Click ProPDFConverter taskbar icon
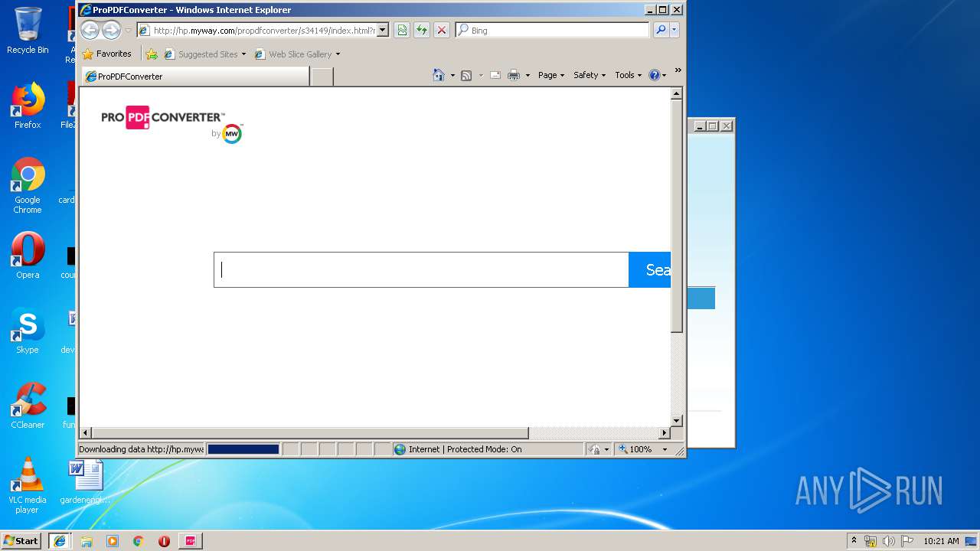This screenshot has width=980, height=551. click(x=190, y=541)
